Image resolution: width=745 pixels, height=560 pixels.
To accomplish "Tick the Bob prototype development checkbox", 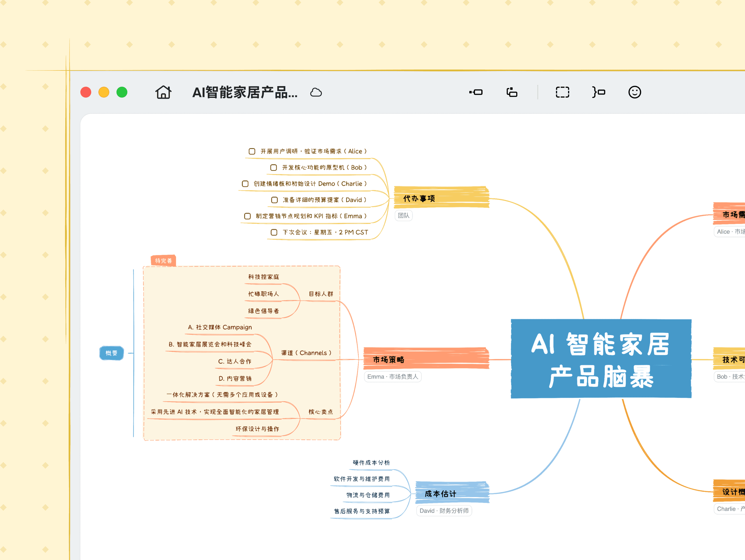I will 274,167.
